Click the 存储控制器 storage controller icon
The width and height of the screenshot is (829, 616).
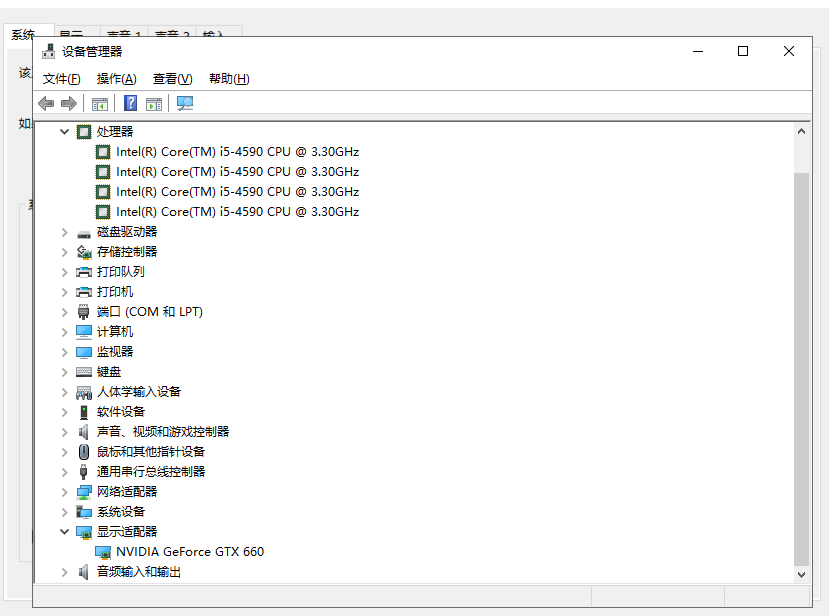[x=84, y=252]
